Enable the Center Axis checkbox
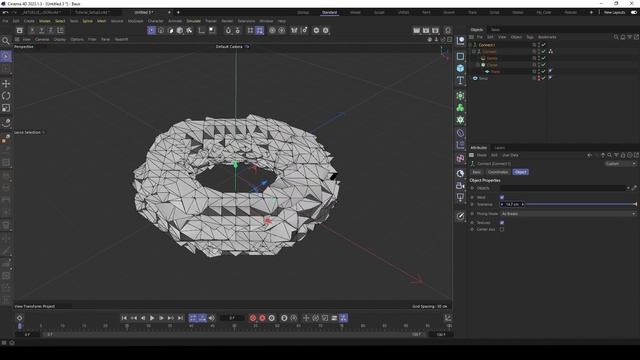This screenshot has height=360, width=640. (x=502, y=229)
